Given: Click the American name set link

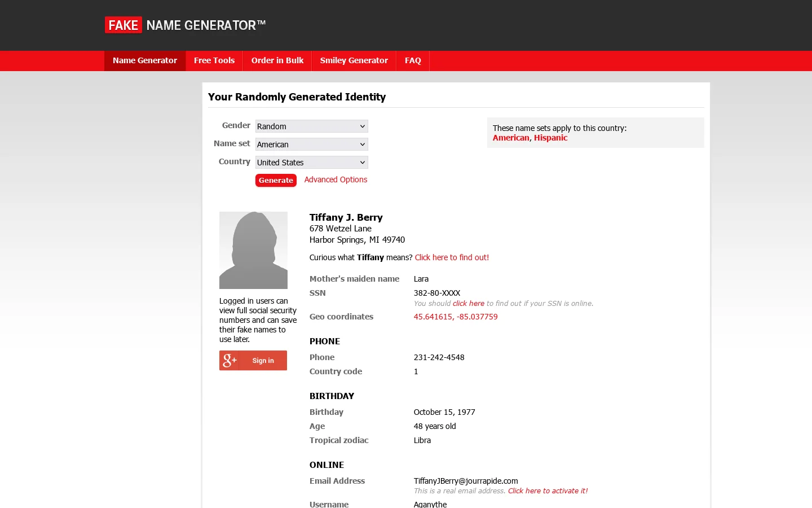Looking at the screenshot, I should click(x=511, y=138).
